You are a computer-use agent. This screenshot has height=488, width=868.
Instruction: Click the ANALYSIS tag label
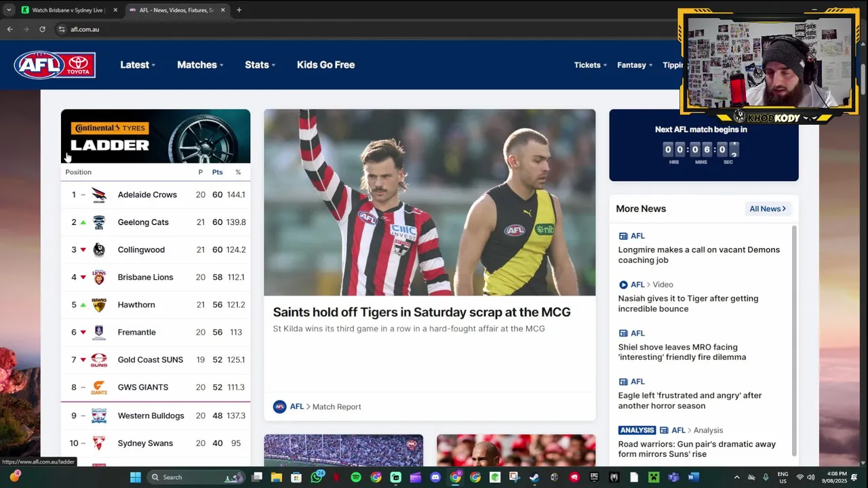(x=637, y=430)
